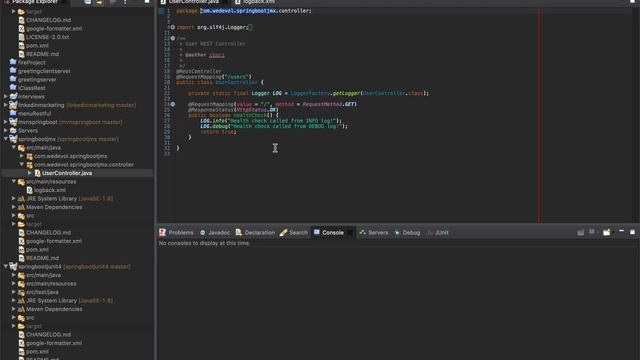Expand the import statements fold marker
The image size is (640, 360).
(173, 27)
